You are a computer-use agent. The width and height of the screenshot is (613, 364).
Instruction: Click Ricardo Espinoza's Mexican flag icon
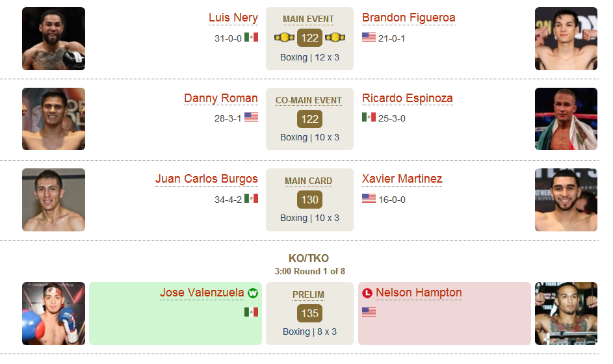tap(369, 117)
